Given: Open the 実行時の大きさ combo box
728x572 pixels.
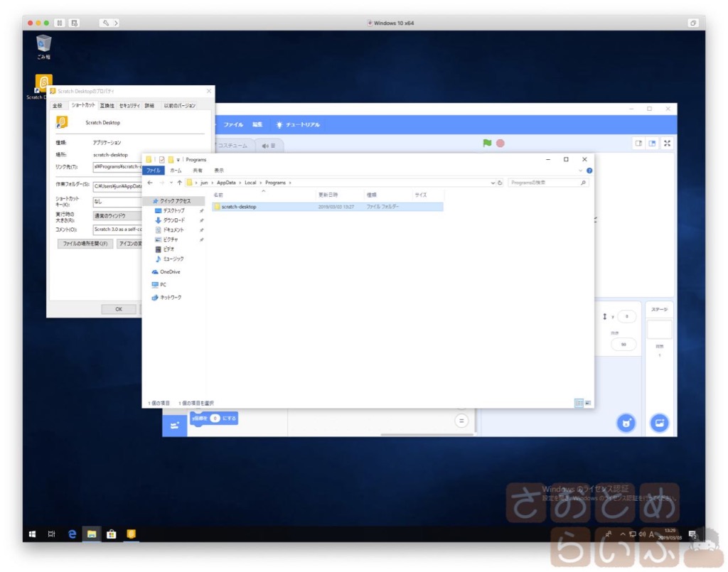Looking at the screenshot, I should pyautogui.click(x=117, y=216).
